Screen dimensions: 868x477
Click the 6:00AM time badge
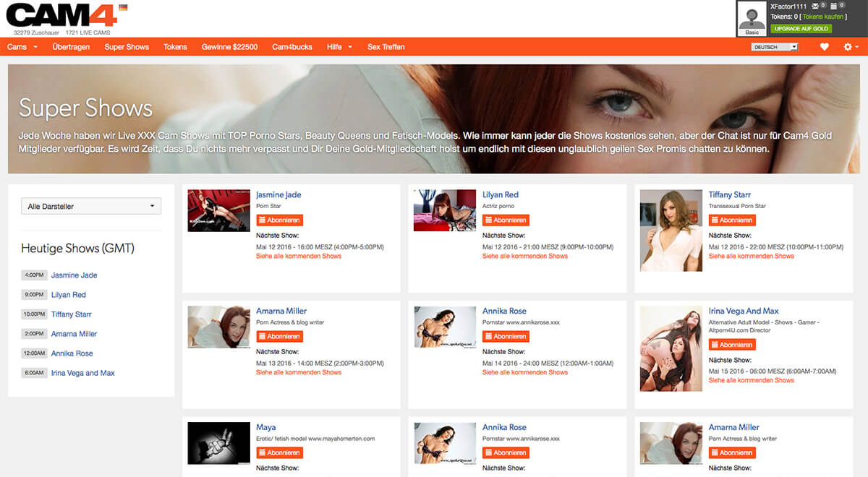point(34,373)
